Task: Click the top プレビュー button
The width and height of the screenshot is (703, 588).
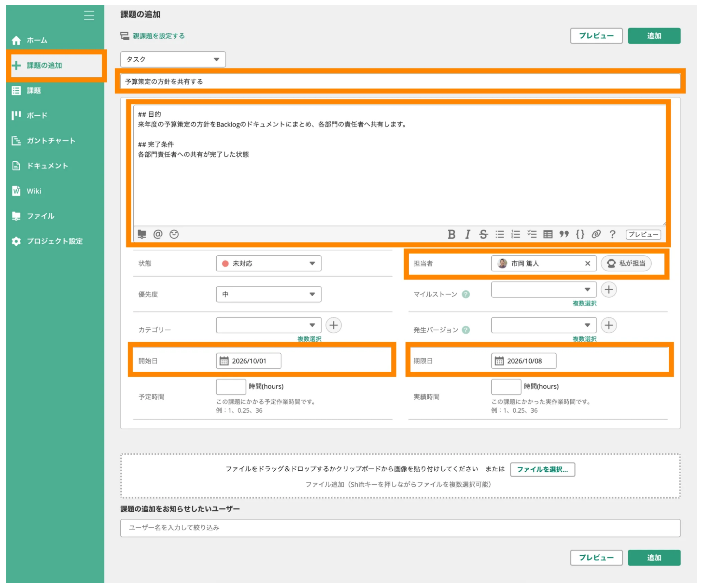Action: (596, 36)
